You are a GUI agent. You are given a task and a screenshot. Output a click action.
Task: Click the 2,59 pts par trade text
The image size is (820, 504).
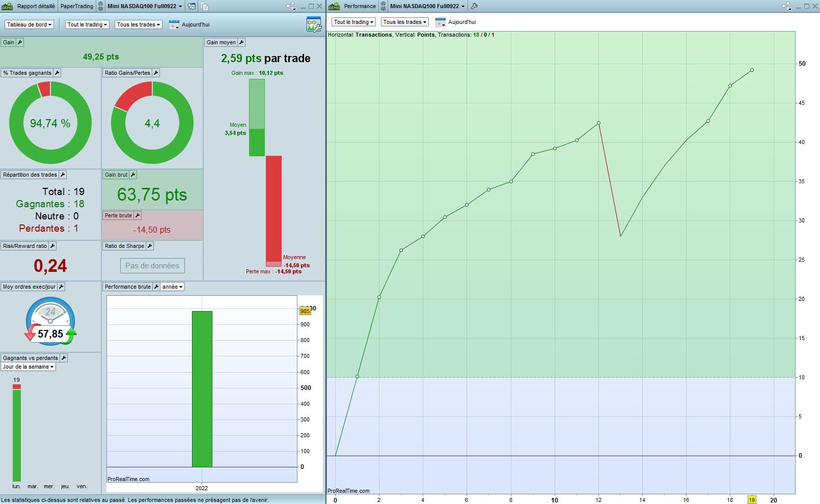(x=266, y=58)
